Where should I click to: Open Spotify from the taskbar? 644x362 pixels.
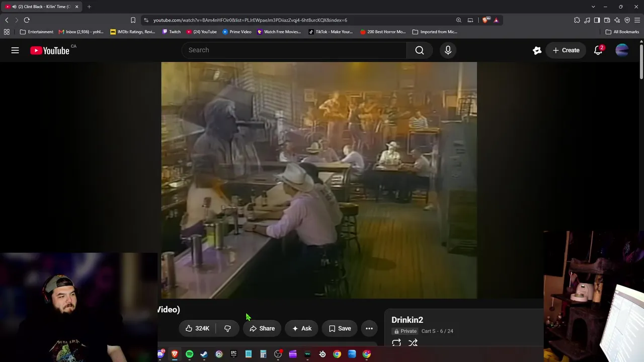[x=189, y=354]
